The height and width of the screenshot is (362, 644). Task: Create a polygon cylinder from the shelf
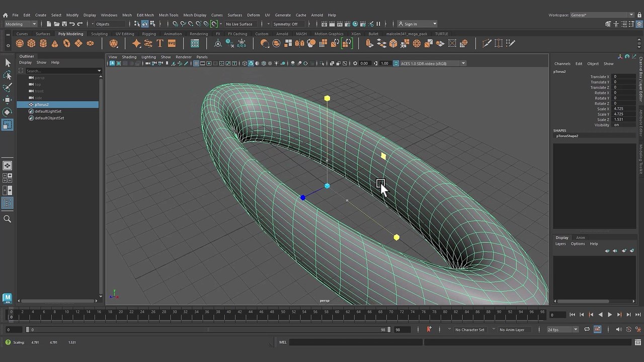pyautogui.click(x=43, y=44)
